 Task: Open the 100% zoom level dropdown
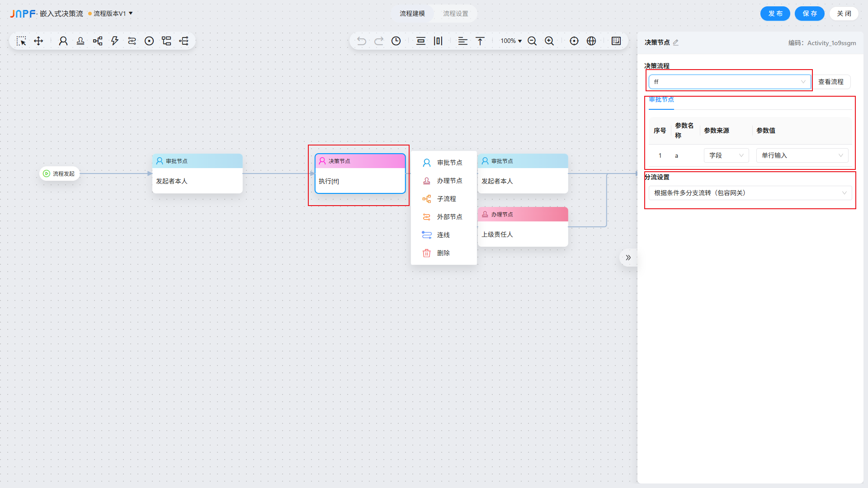coord(511,41)
